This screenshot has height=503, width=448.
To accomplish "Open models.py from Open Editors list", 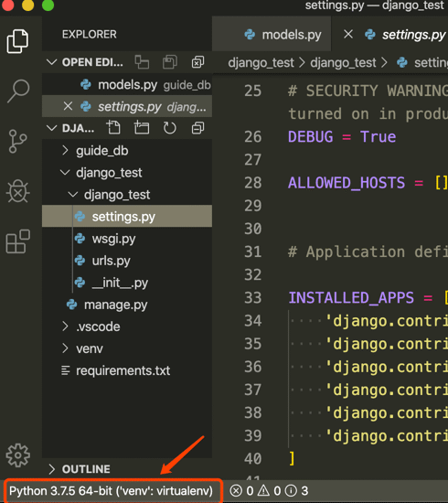I will 127,85.
